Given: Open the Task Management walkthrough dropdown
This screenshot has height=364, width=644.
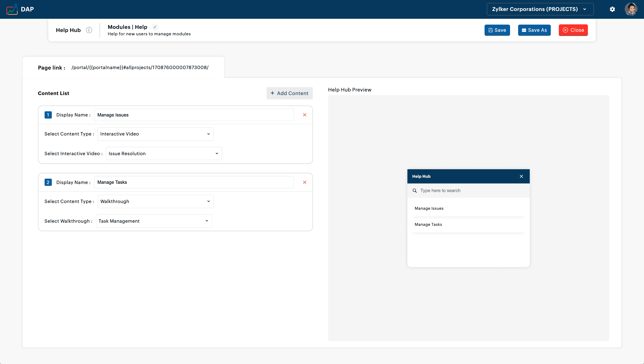Looking at the screenshot, I should click(154, 221).
